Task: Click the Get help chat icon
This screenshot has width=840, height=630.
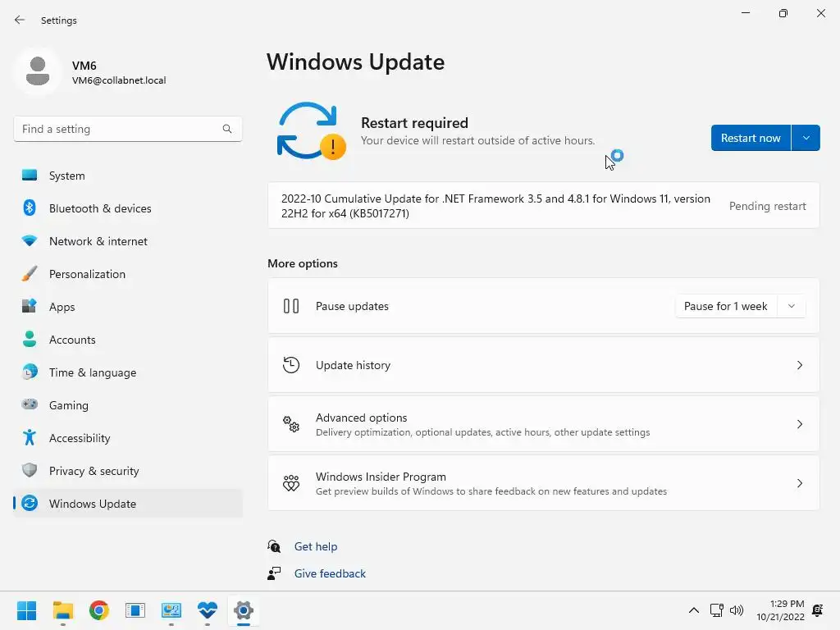Action: click(274, 546)
